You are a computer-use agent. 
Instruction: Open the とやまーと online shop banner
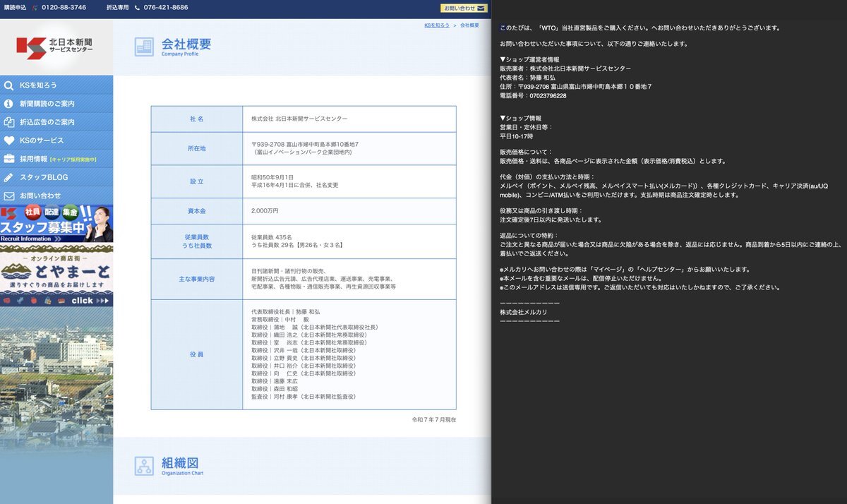pos(56,276)
